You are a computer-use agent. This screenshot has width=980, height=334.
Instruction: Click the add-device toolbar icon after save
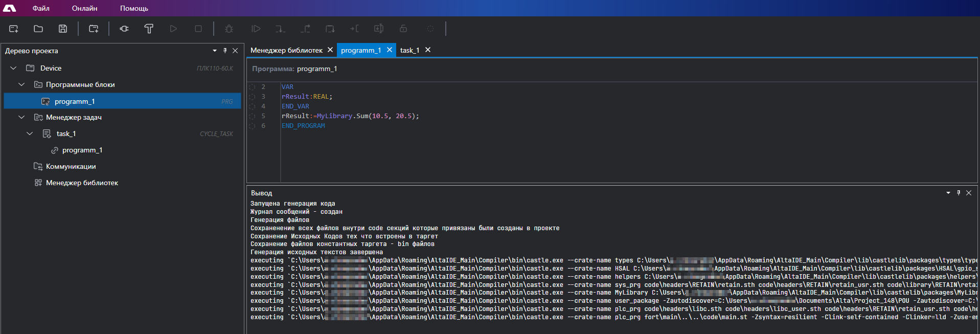[x=94, y=29]
